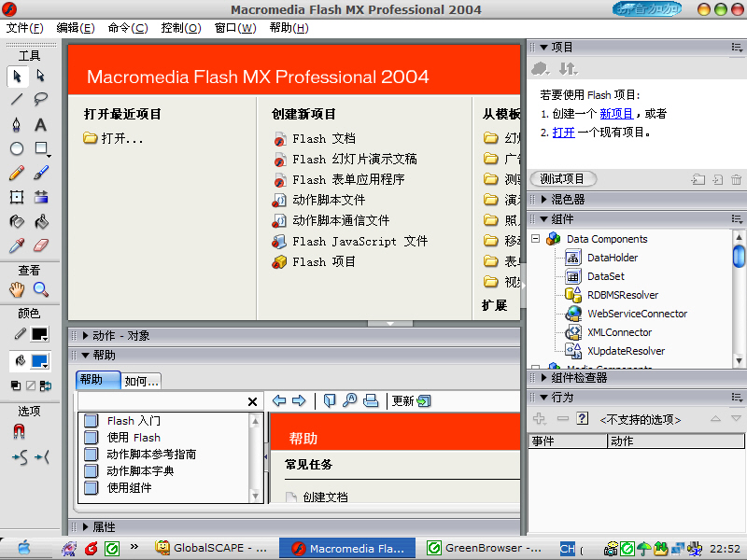Collapse the 组件 panel
Viewport: 747px width, 560px height.
click(x=543, y=219)
